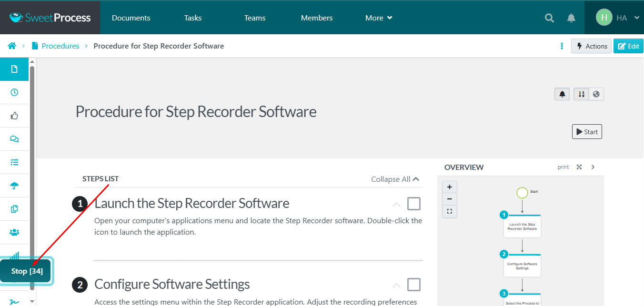Open the Documents menu
The height and width of the screenshot is (306, 644).
point(131,18)
